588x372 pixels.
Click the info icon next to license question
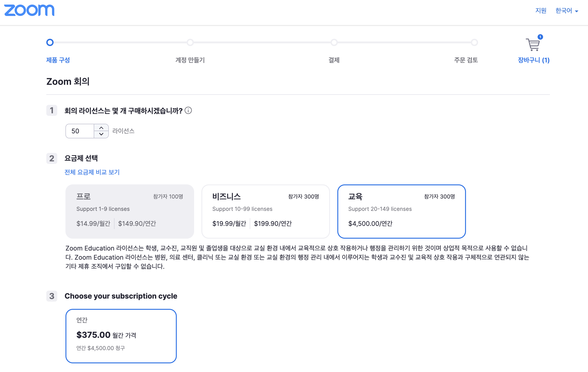click(188, 111)
